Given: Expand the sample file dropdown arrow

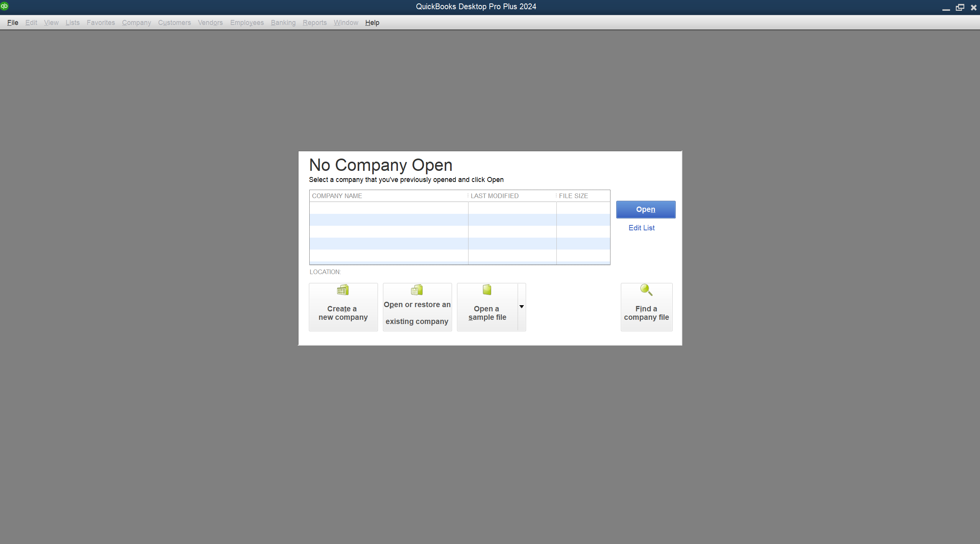Looking at the screenshot, I should point(521,307).
